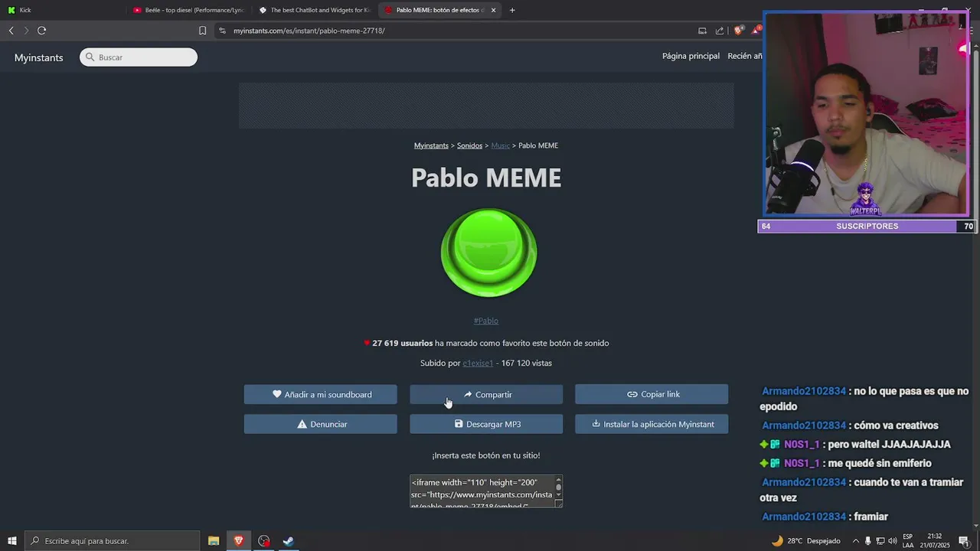Click the Compartir button
Image resolution: width=980 pixels, height=551 pixels.
(486, 394)
